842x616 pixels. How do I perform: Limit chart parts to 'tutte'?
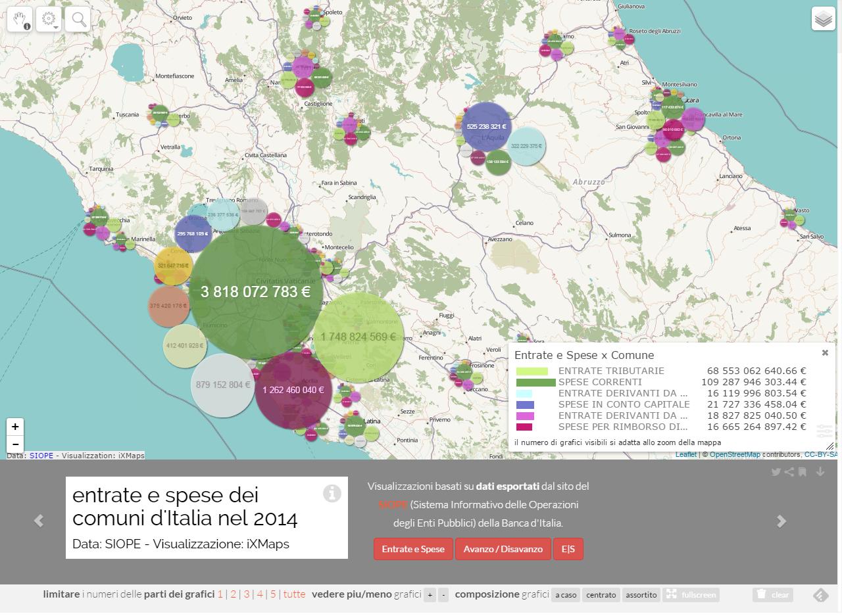coord(294,594)
